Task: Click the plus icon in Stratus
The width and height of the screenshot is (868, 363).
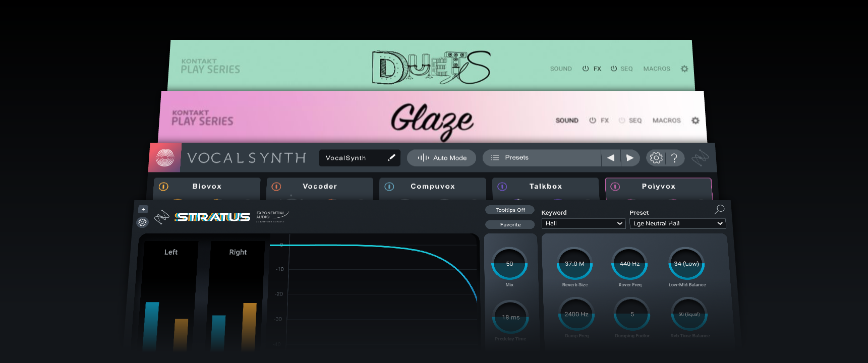Action: pos(143,209)
